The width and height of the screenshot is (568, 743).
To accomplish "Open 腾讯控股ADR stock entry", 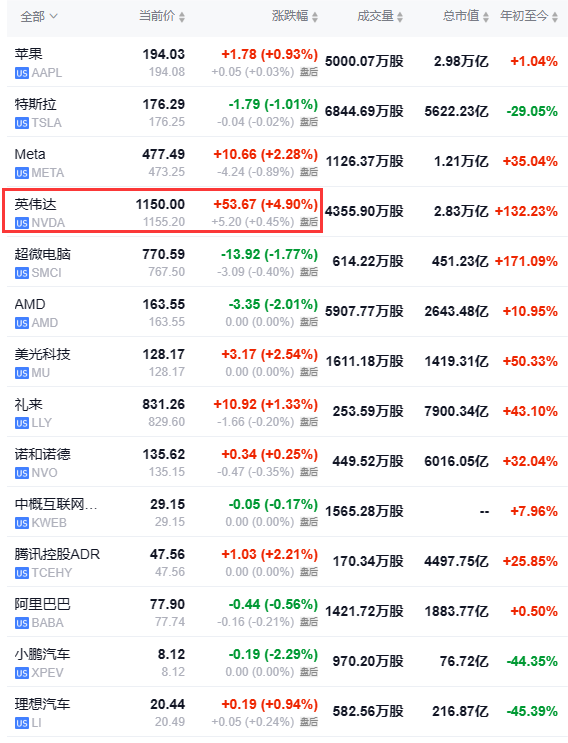I will tap(287, 562).
